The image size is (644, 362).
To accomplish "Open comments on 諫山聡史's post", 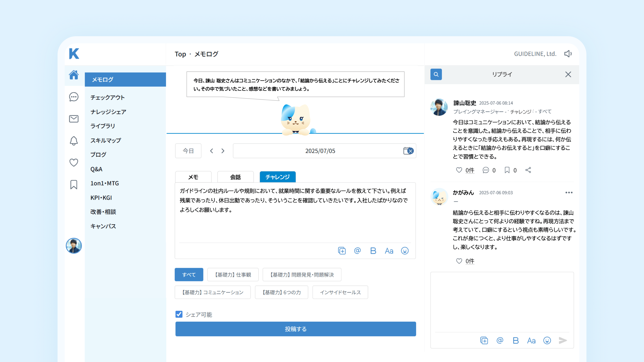I will [x=486, y=170].
